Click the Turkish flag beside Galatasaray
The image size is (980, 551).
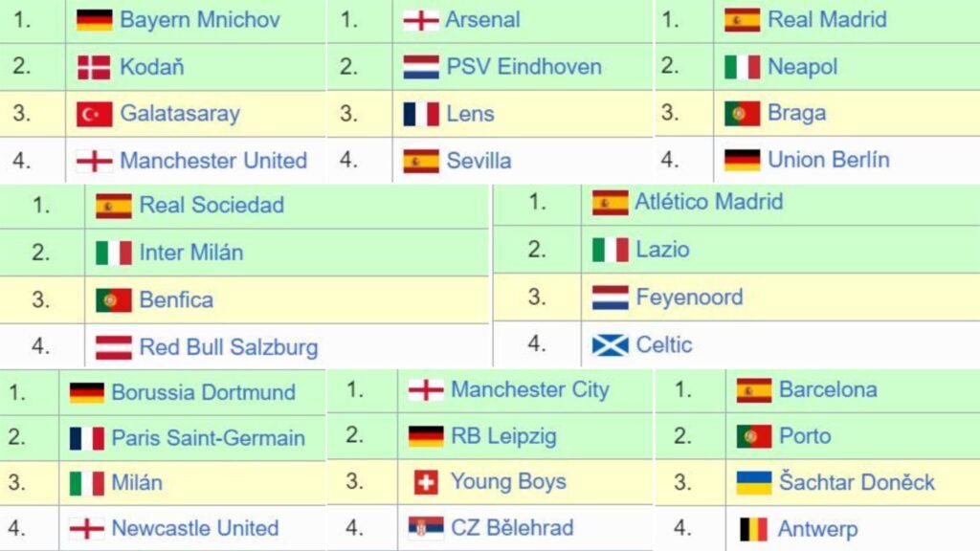coord(95,115)
